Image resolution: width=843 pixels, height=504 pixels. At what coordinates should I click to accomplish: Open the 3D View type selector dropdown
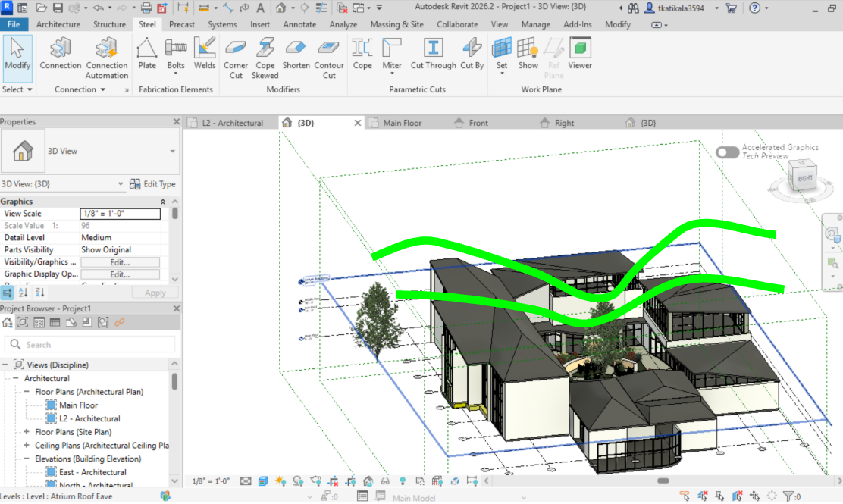point(173,151)
